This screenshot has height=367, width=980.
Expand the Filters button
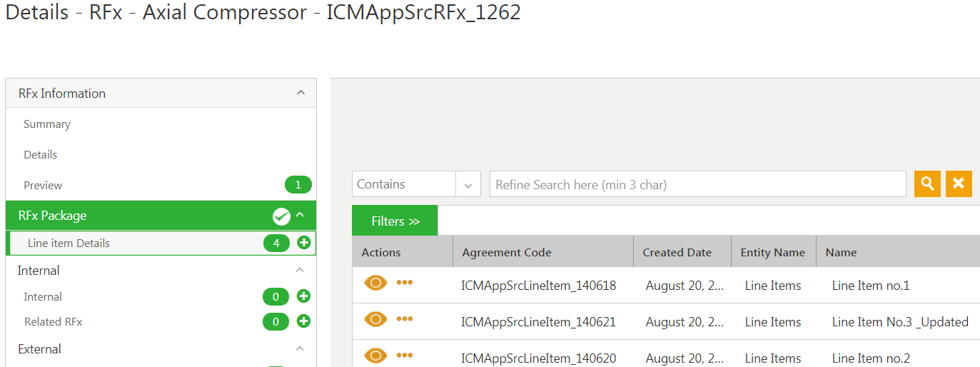point(395,221)
